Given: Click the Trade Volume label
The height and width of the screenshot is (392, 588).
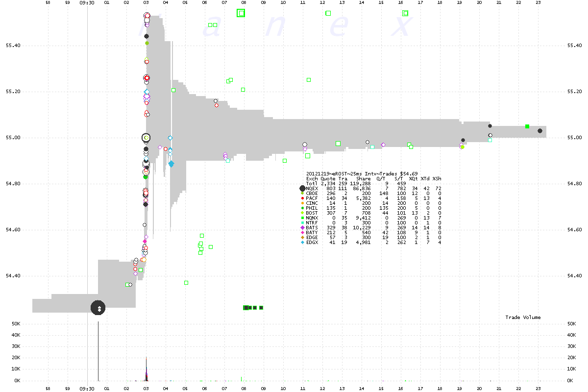Looking at the screenshot, I should click(x=523, y=318).
